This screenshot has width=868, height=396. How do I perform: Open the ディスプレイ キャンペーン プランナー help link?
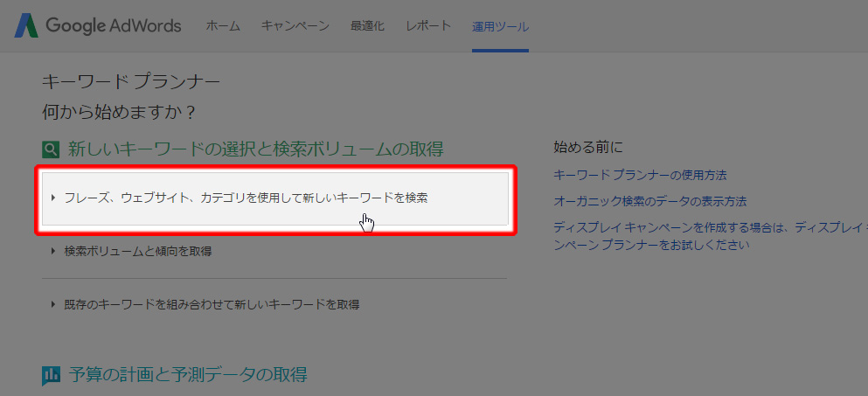click(x=711, y=235)
